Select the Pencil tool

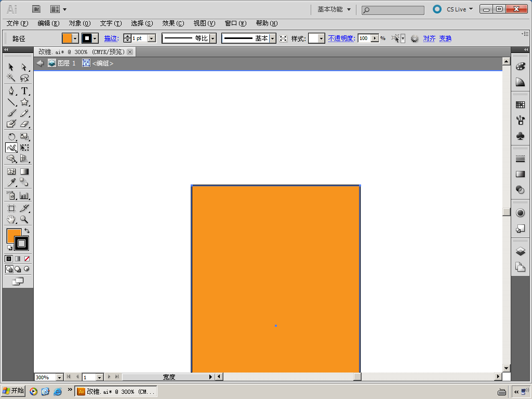[24, 113]
